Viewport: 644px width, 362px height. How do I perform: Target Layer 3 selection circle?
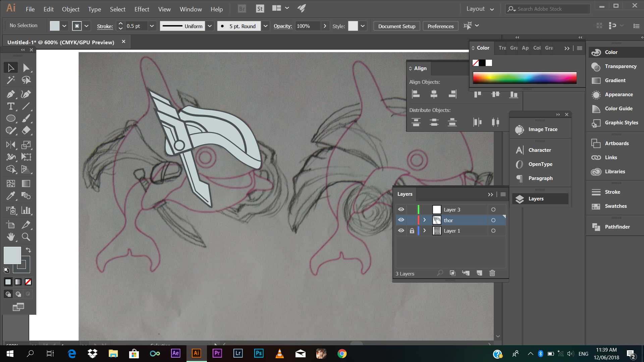point(493,209)
